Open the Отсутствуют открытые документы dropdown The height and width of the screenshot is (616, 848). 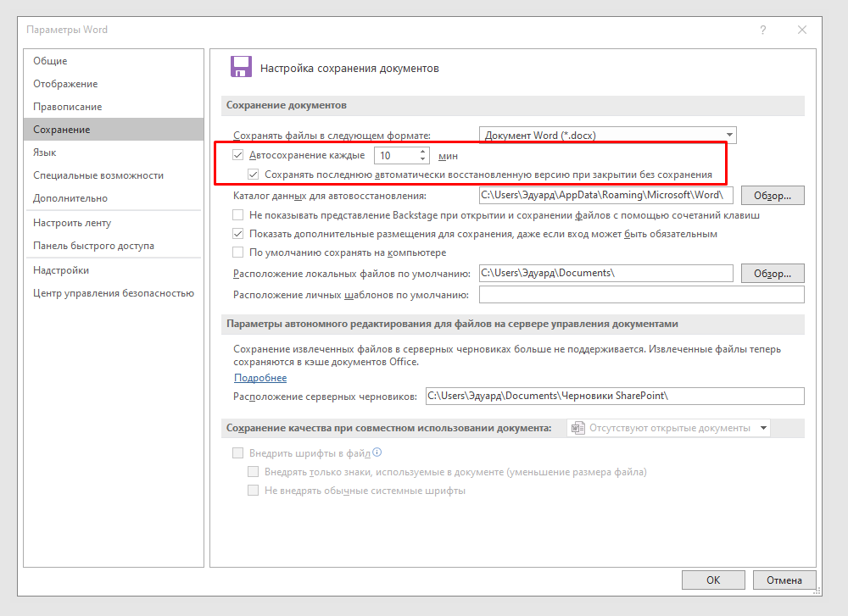point(668,428)
